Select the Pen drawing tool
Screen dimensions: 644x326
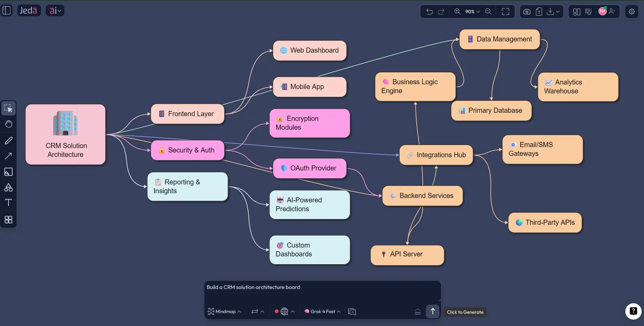(x=8, y=141)
